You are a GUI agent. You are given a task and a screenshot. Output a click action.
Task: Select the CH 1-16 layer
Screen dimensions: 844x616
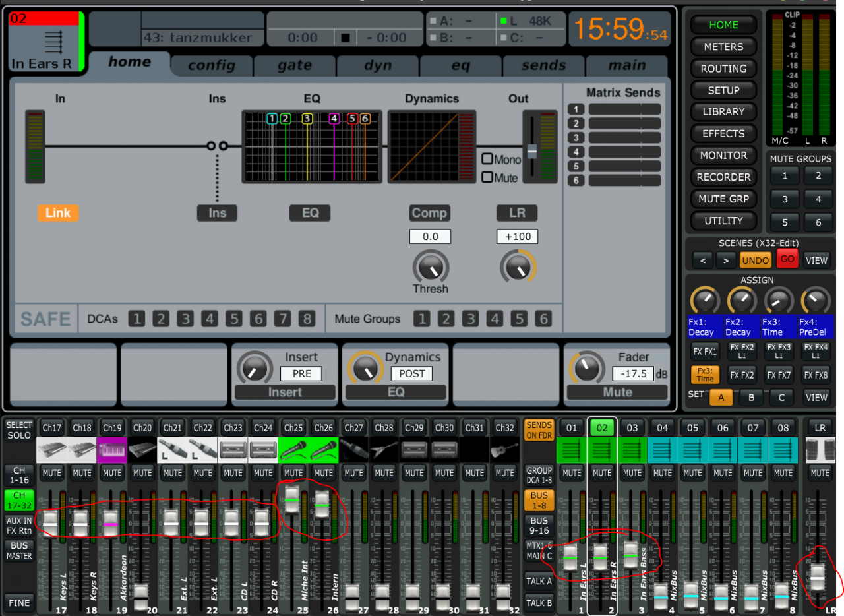(19, 475)
